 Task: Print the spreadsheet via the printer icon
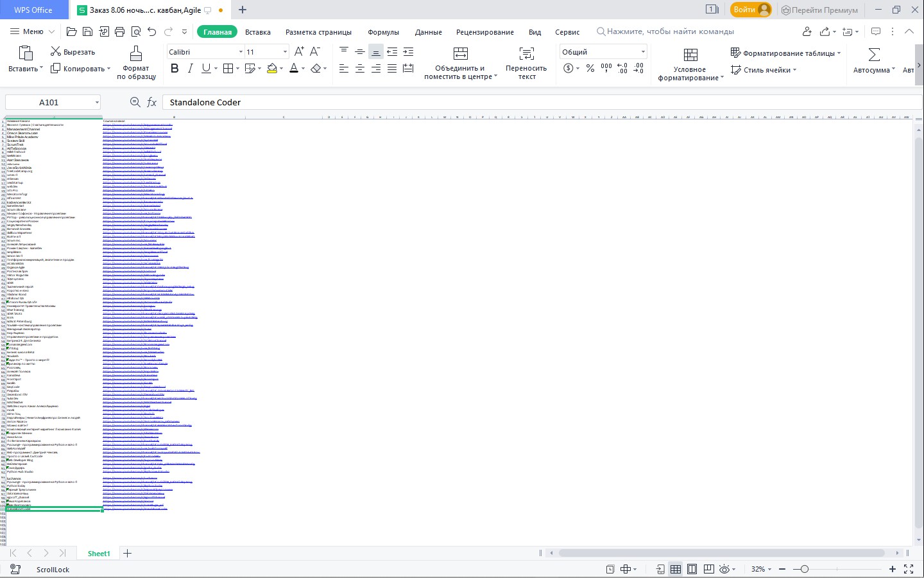(119, 31)
